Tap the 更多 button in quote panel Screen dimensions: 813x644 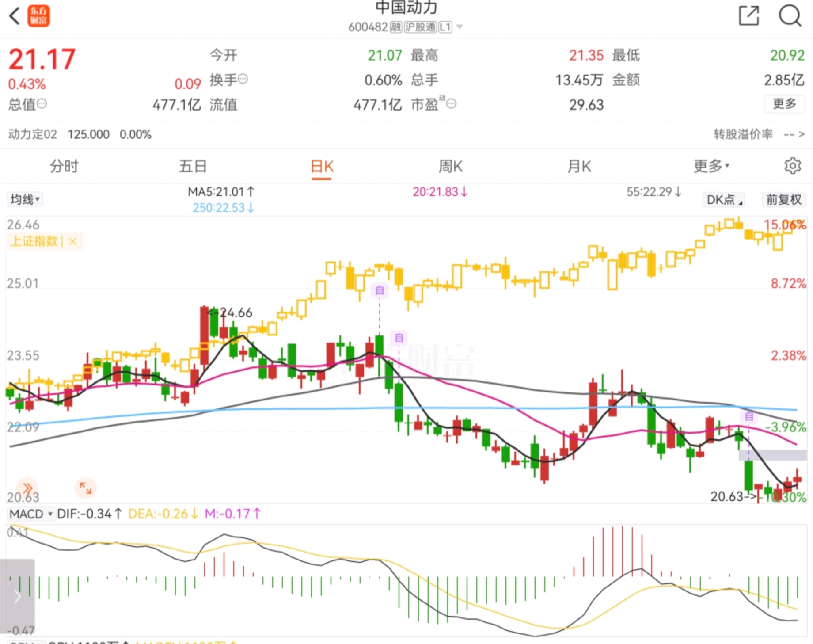[x=784, y=104]
